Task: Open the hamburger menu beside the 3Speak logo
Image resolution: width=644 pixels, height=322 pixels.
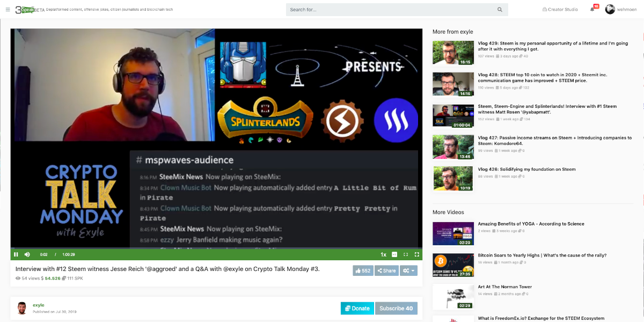Action: click(8, 10)
